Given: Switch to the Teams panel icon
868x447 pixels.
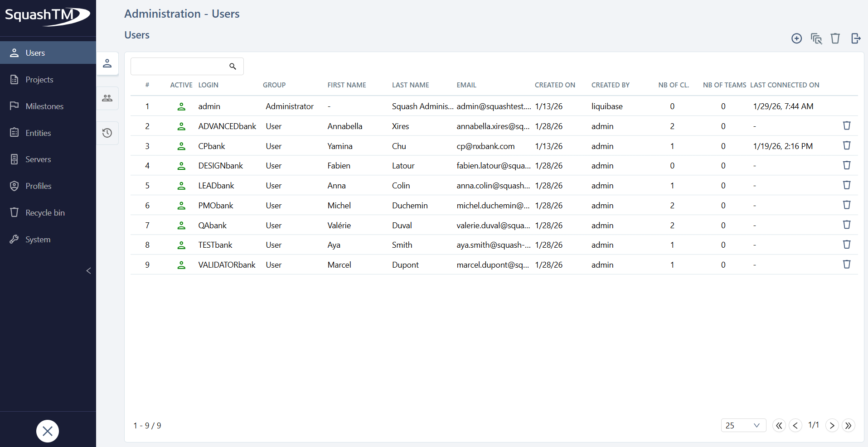Looking at the screenshot, I should [x=107, y=98].
